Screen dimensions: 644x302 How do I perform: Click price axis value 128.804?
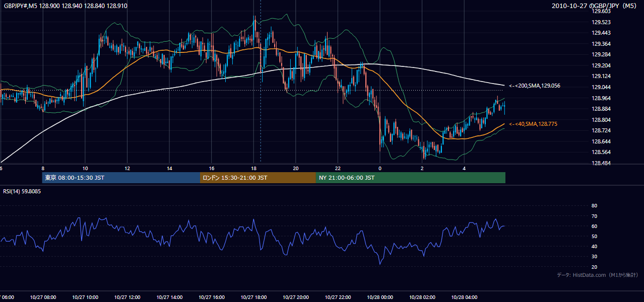coord(601,120)
